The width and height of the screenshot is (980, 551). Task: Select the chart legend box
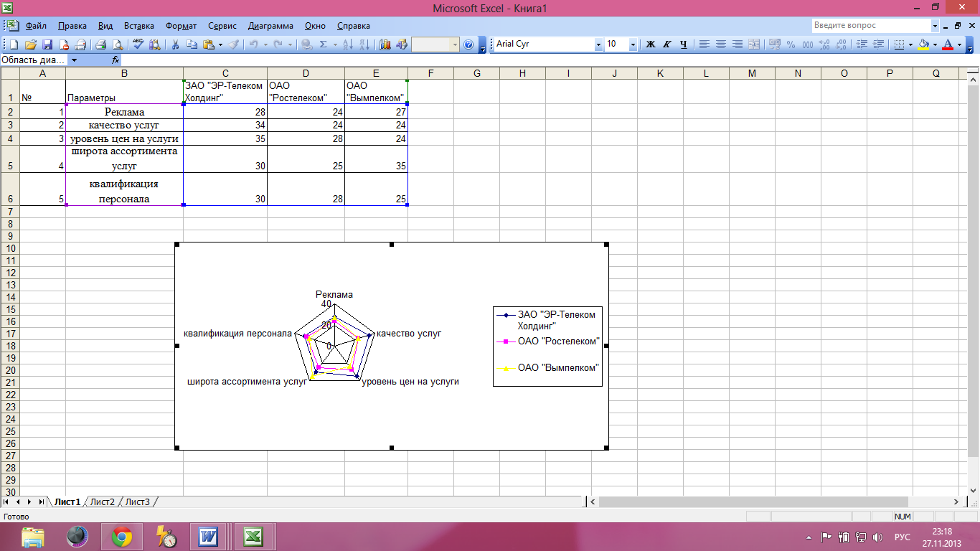(x=547, y=346)
